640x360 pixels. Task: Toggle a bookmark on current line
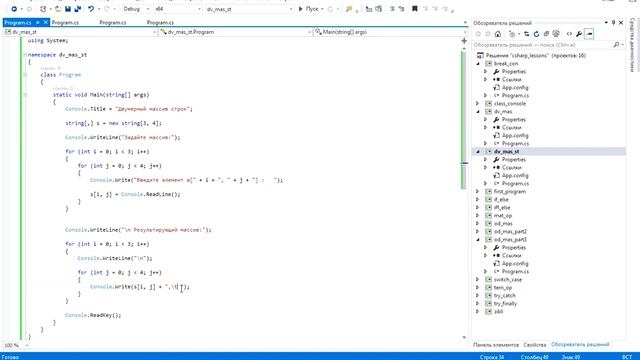pyautogui.click(x=415, y=9)
